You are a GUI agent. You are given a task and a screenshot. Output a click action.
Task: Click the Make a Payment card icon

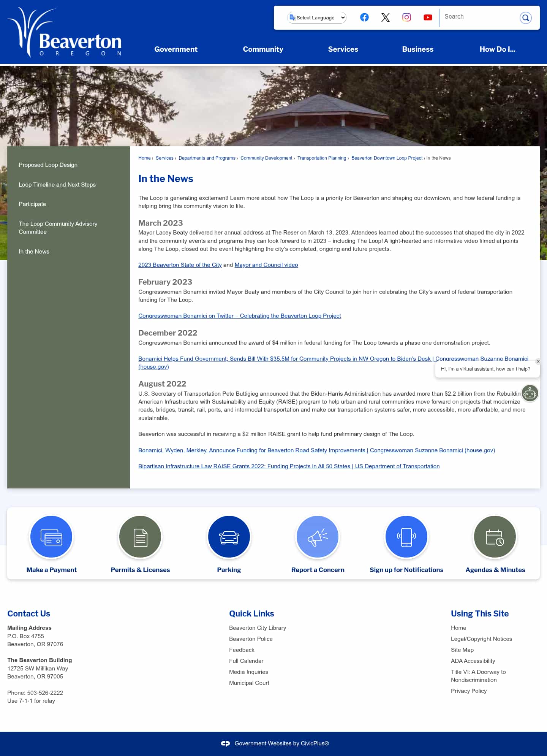tap(51, 537)
